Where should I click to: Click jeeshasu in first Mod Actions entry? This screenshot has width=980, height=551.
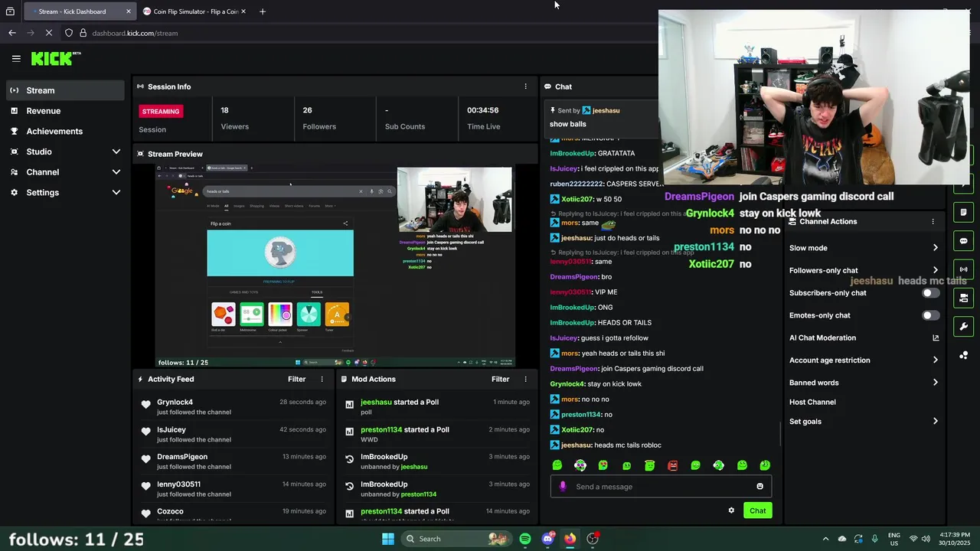point(376,402)
